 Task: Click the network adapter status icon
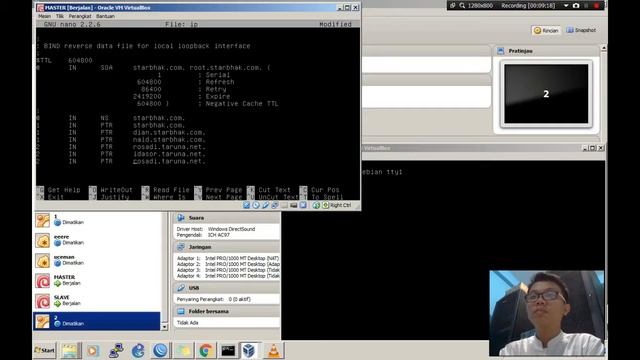point(275,205)
